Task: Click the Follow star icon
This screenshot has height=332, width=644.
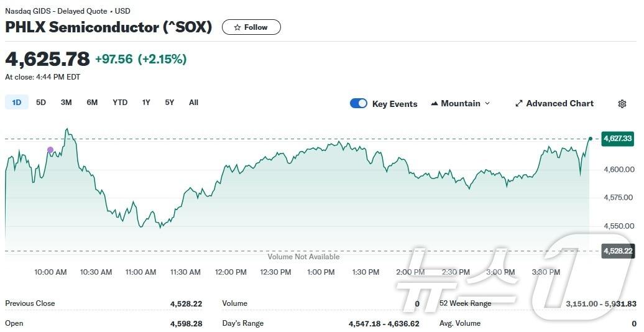Action: (237, 27)
